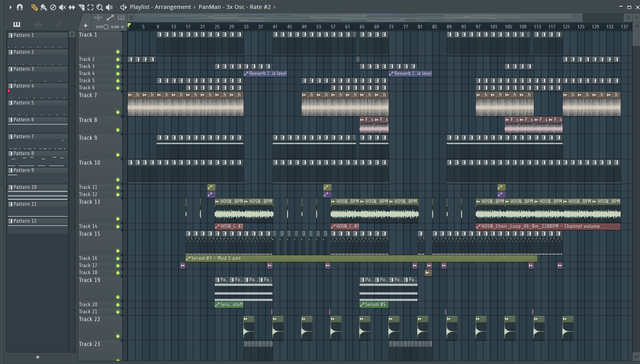Select the Zoom magnifier tool
This screenshot has height=364, width=640.
[x=100, y=7]
